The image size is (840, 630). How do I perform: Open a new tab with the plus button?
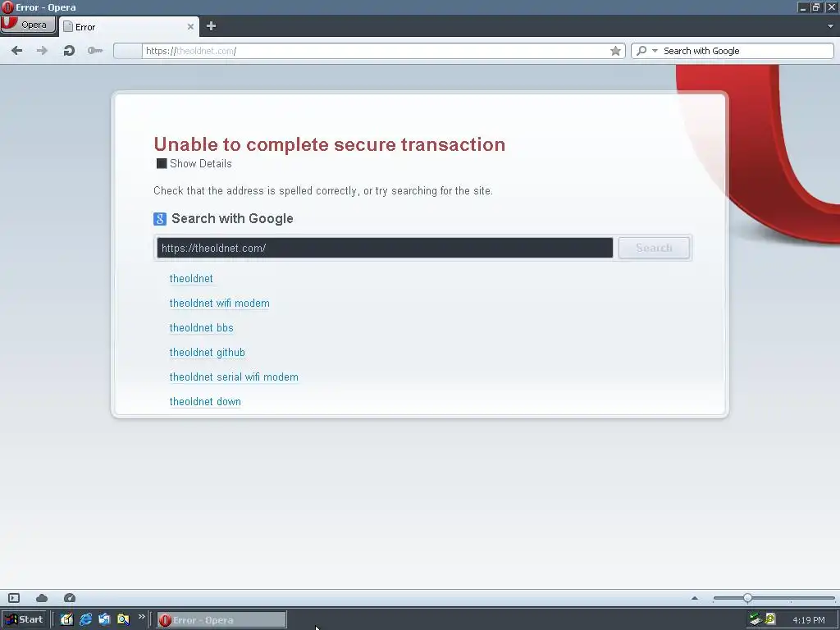click(x=211, y=25)
